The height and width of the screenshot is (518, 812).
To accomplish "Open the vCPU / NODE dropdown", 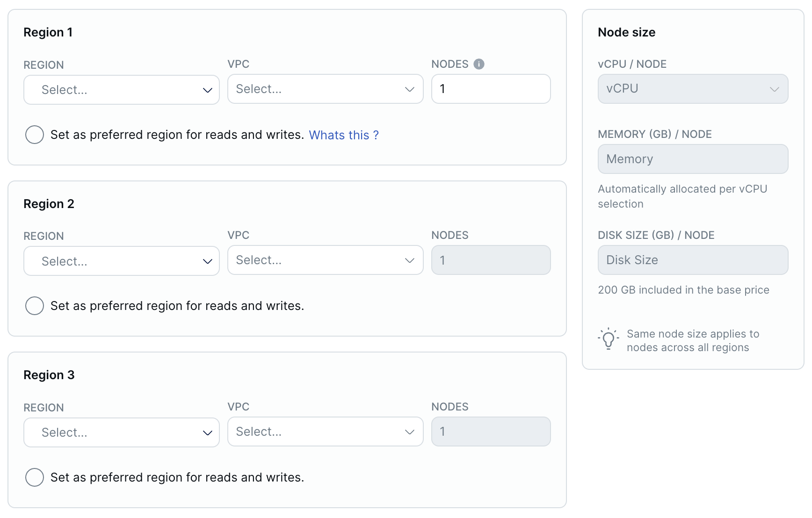I will click(693, 89).
